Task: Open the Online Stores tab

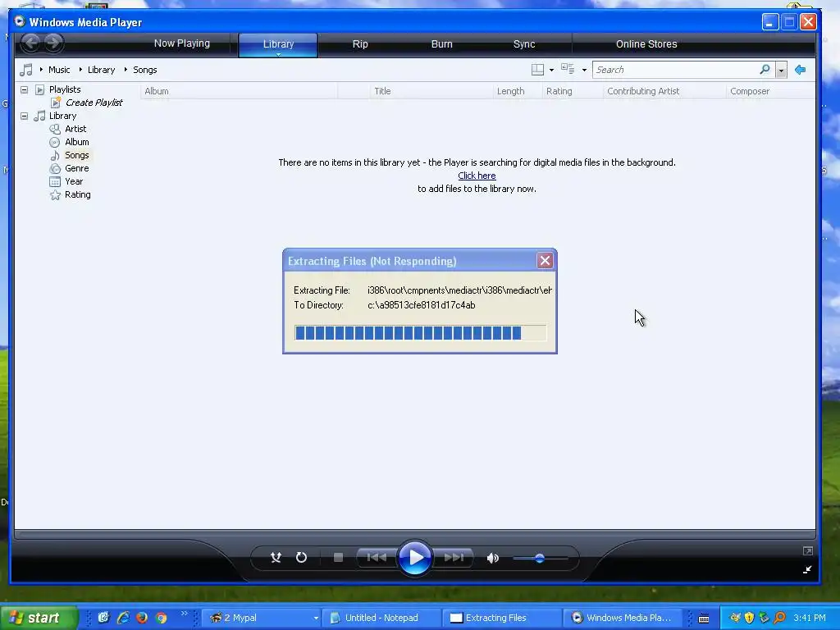Action: pos(646,44)
